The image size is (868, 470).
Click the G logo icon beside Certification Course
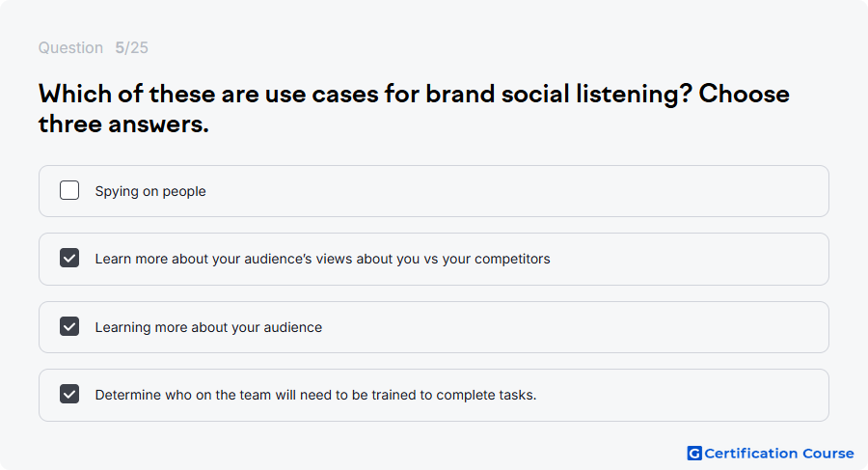pos(694,454)
